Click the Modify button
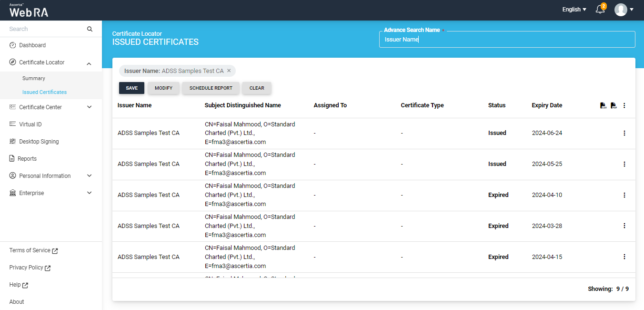Screen dimensions: 644x310 [163, 88]
